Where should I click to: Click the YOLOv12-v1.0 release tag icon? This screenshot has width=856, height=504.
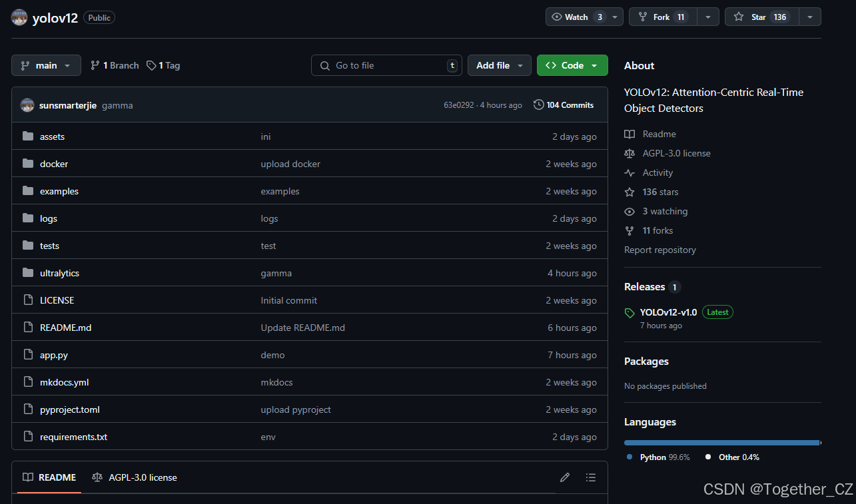(630, 313)
